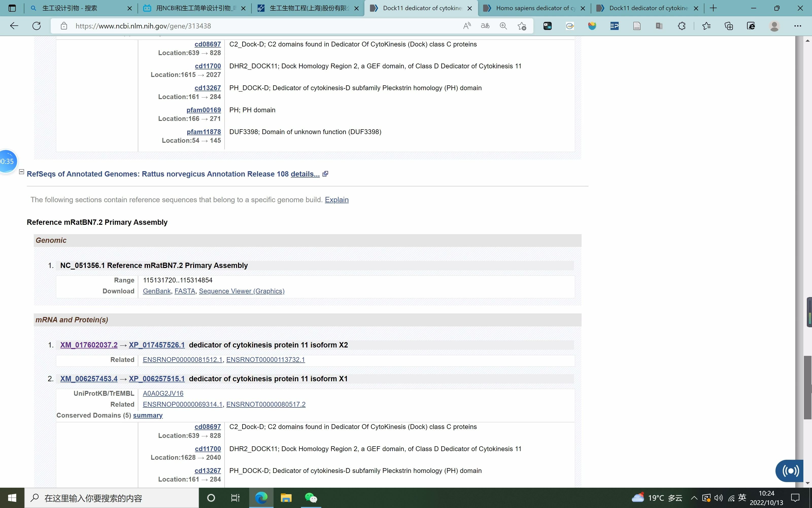Open XP_017457526.1 protein record
Viewport: 812px width, 508px height.
pos(157,345)
